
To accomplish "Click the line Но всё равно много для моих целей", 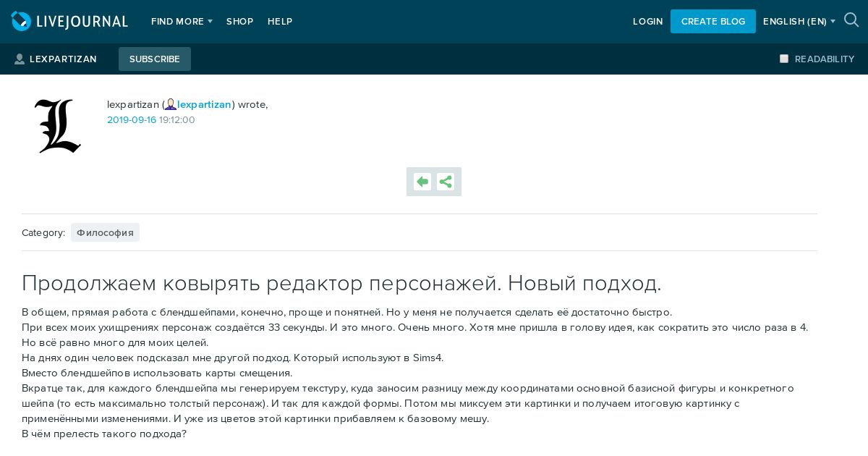I will click(x=115, y=342).
